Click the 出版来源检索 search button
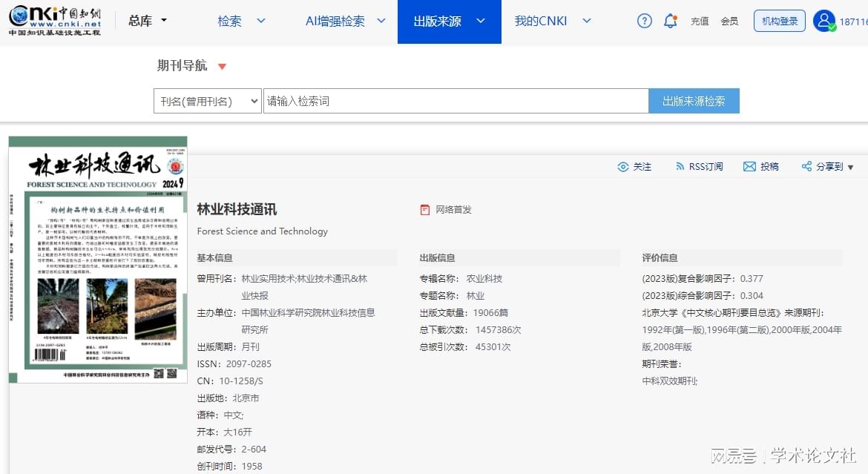The width and height of the screenshot is (868, 474). click(x=694, y=101)
